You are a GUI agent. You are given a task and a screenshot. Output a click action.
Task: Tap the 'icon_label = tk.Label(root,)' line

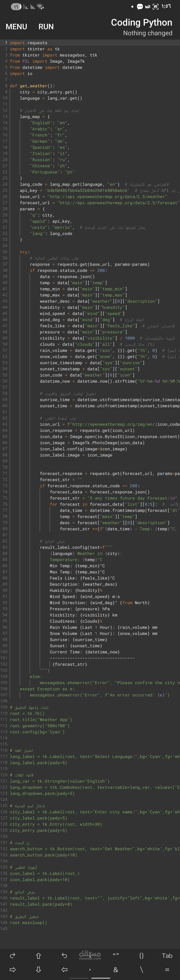45,873
